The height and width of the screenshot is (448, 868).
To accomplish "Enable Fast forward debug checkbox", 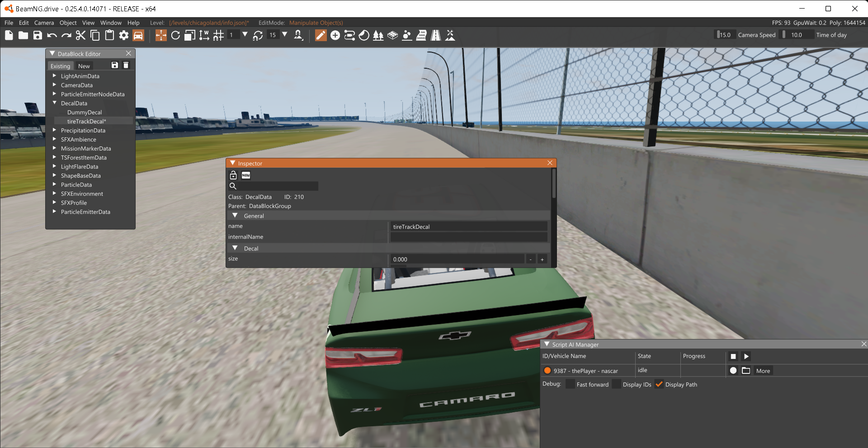I will click(x=571, y=384).
